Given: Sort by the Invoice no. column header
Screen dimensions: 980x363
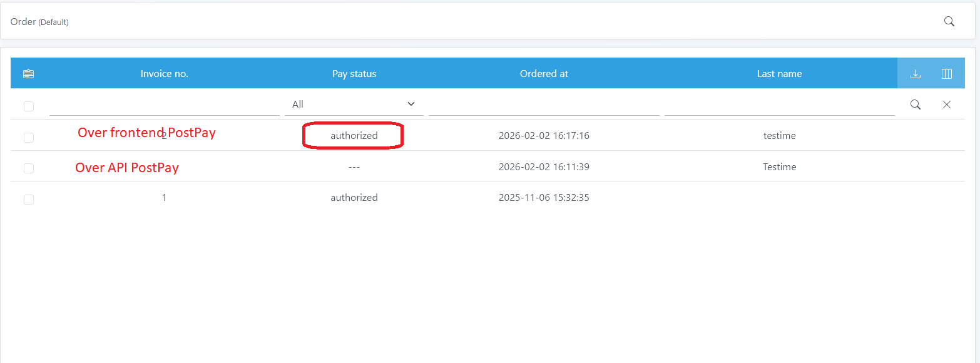Looking at the screenshot, I should 164,74.
